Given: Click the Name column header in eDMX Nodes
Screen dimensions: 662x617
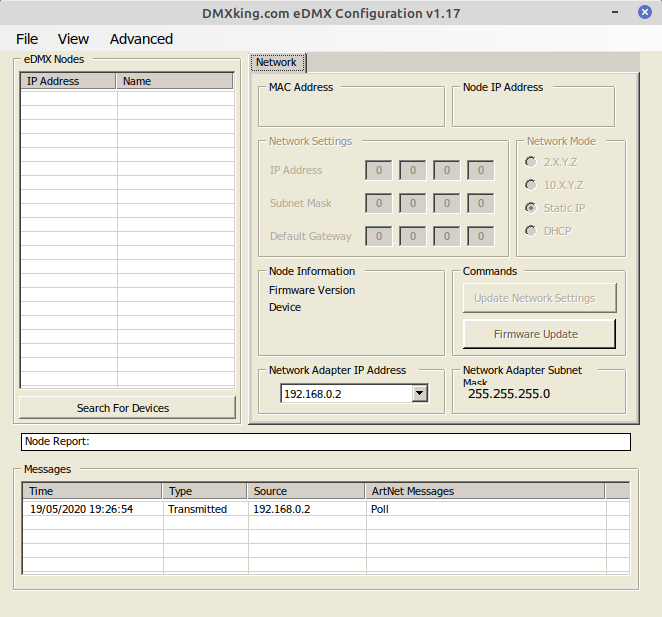Looking at the screenshot, I should (175, 81).
